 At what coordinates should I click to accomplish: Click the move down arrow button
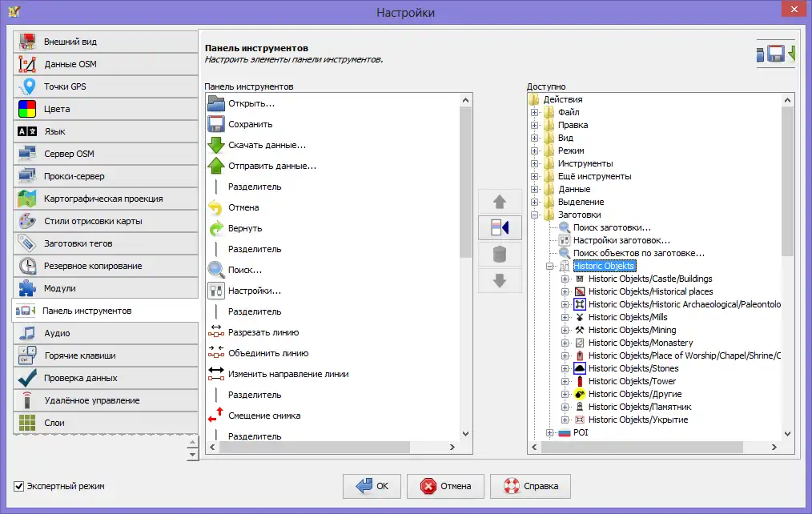(500, 281)
